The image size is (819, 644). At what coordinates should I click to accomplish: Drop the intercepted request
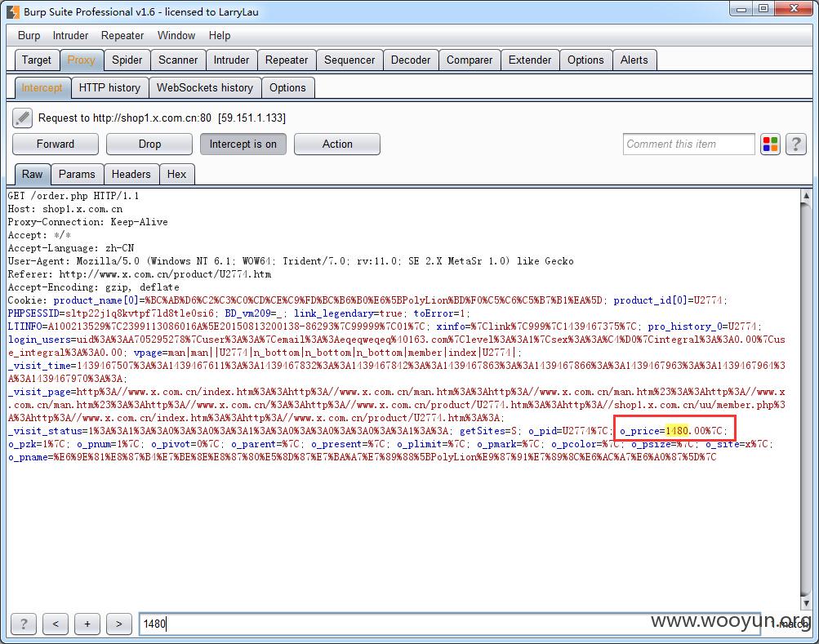tap(149, 144)
